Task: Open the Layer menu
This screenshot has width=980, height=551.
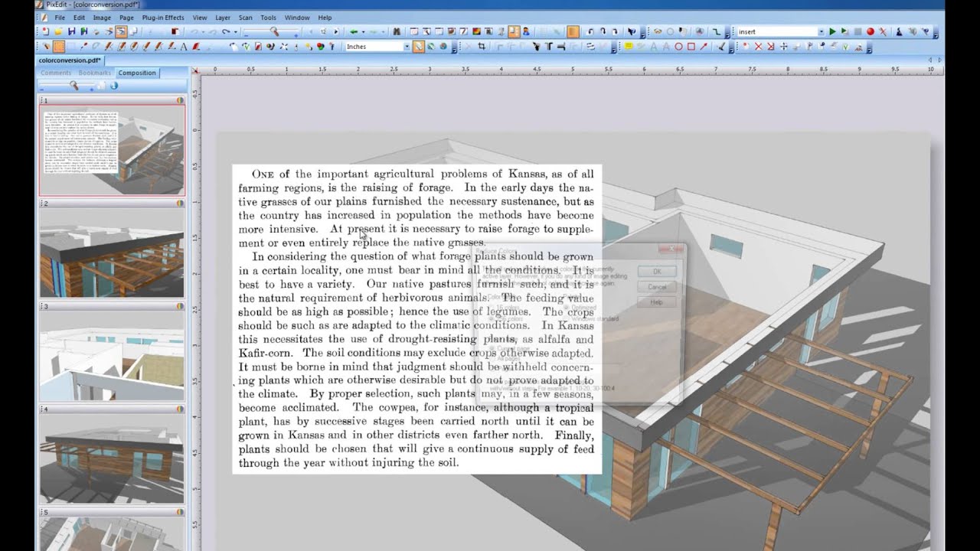Action: point(223,17)
